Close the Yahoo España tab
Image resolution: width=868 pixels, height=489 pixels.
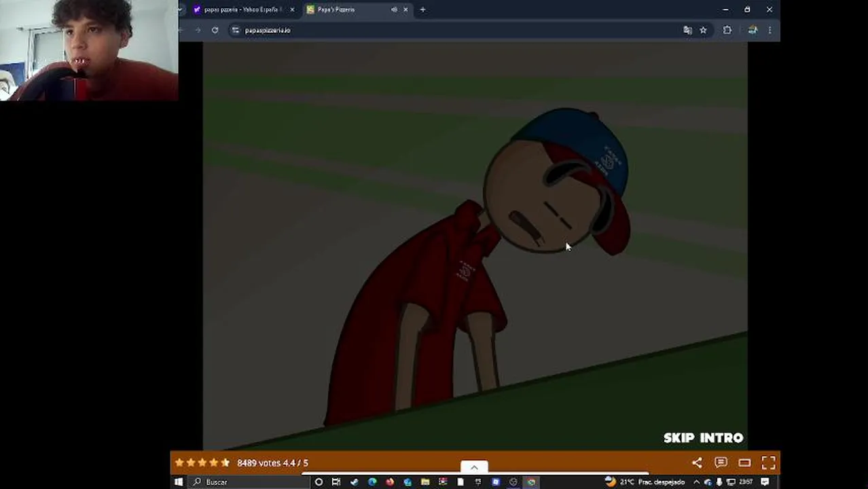coord(292,10)
